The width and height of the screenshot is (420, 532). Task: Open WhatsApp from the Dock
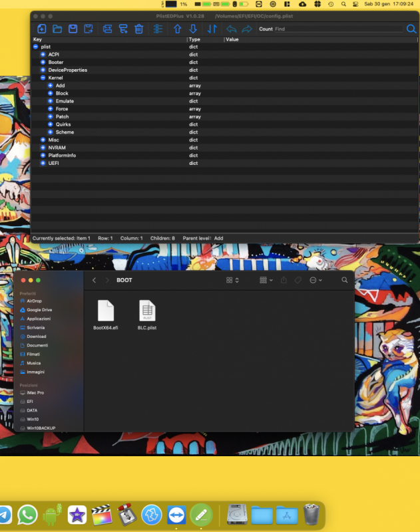pyautogui.click(x=27, y=515)
